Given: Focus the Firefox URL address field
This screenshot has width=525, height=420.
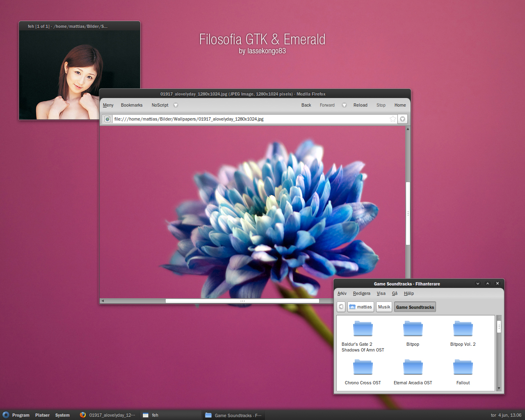Looking at the screenshot, I should coord(250,119).
